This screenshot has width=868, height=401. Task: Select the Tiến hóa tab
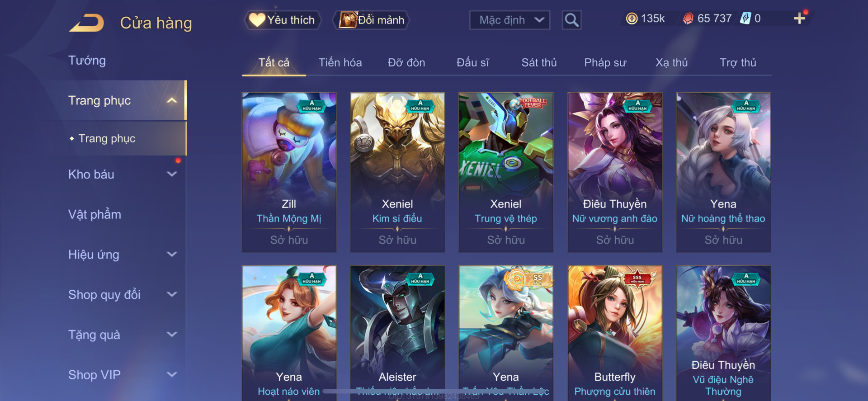(340, 62)
